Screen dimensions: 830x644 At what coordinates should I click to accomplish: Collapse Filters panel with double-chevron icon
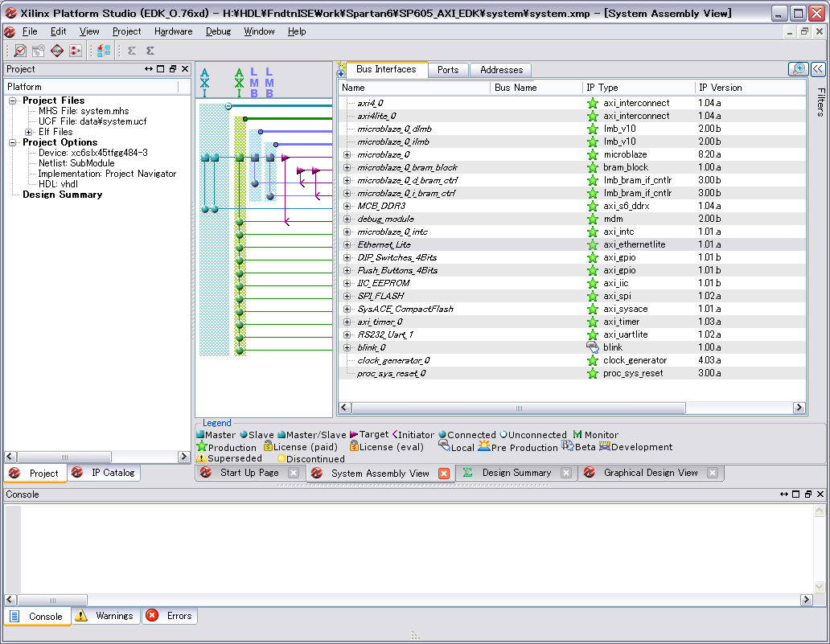point(818,69)
